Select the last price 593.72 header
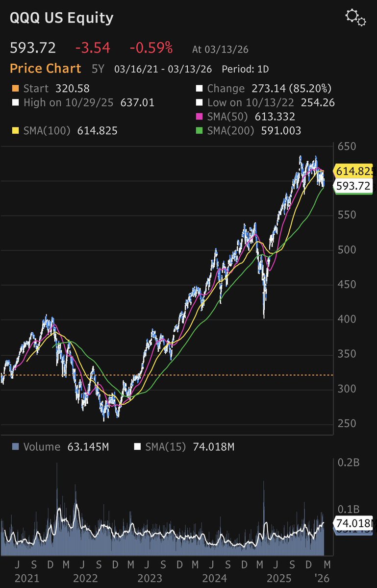This screenshot has height=588, width=377. (33, 48)
